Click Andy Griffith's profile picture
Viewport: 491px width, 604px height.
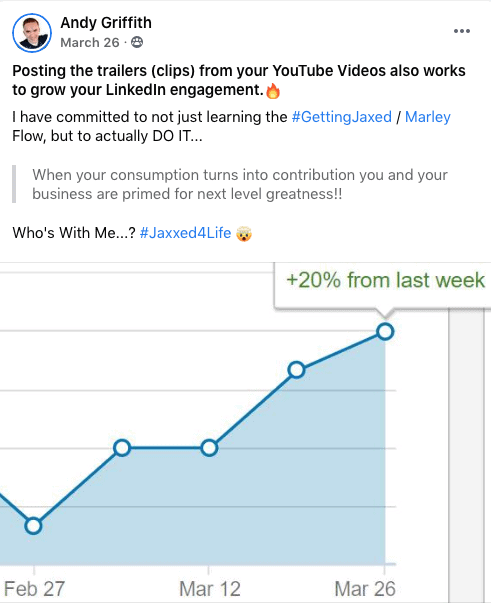32,33
